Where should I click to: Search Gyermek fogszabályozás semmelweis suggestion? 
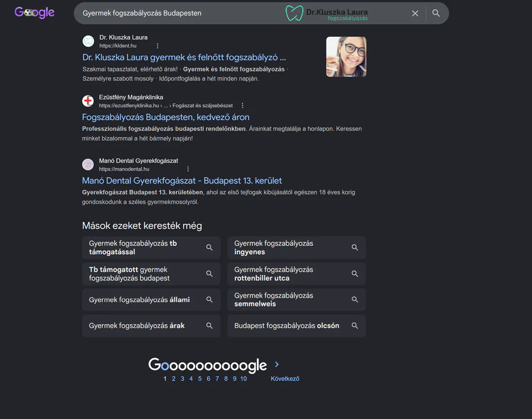pyautogui.click(x=297, y=299)
